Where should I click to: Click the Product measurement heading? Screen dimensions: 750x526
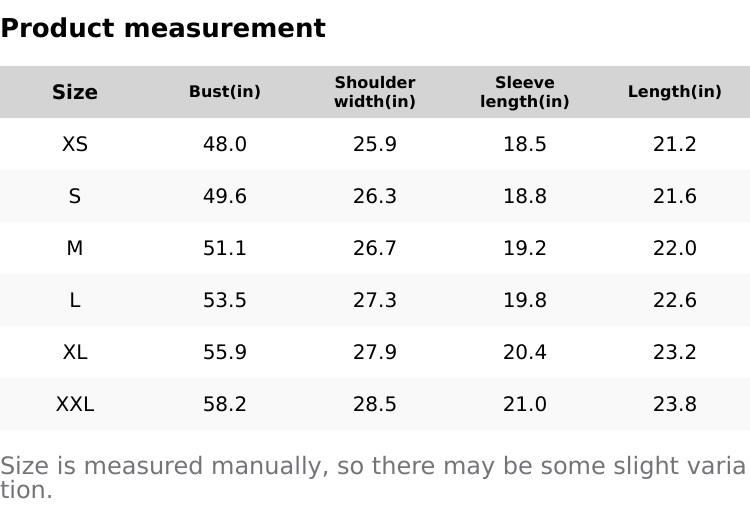(x=163, y=28)
